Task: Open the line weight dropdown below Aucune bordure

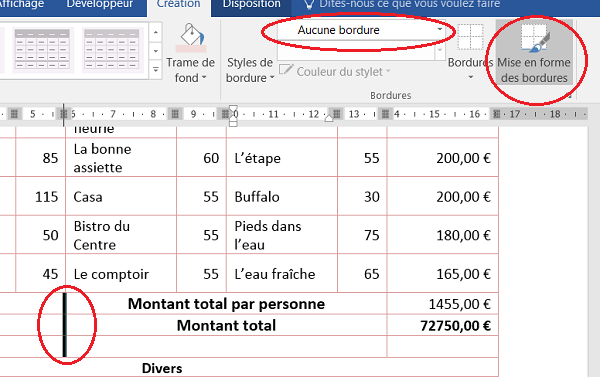Action: point(440,50)
